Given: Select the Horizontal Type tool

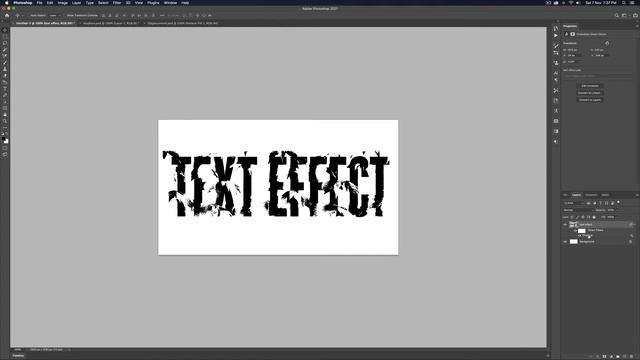Looking at the screenshot, I should (x=5, y=89).
